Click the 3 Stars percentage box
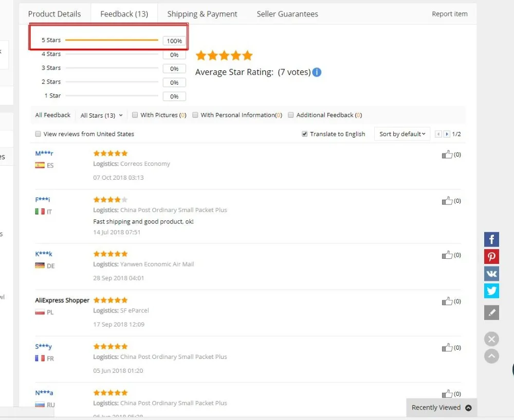 coord(174,69)
